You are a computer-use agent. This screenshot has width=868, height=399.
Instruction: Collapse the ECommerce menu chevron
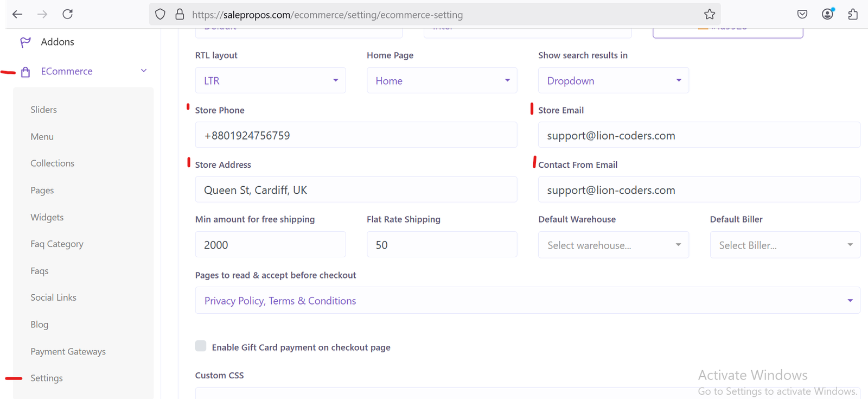144,71
